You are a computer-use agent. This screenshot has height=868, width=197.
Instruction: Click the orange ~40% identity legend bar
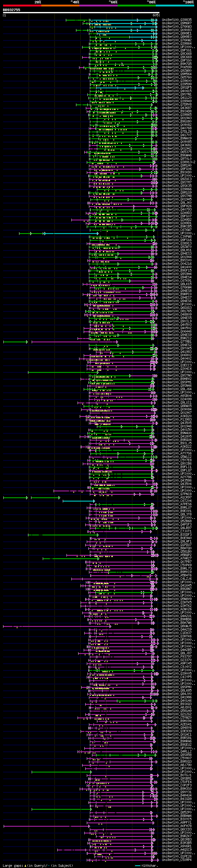pyautogui.click(x=60, y=6)
